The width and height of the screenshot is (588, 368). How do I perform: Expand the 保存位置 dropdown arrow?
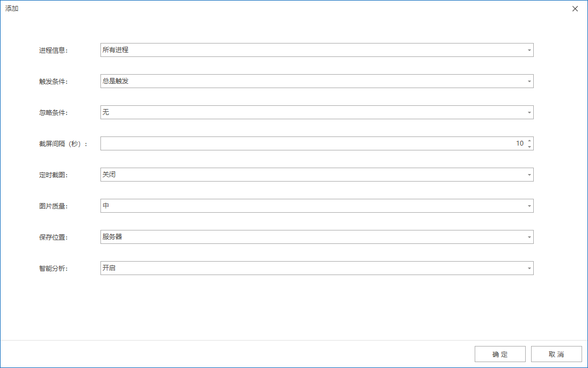[529, 237]
